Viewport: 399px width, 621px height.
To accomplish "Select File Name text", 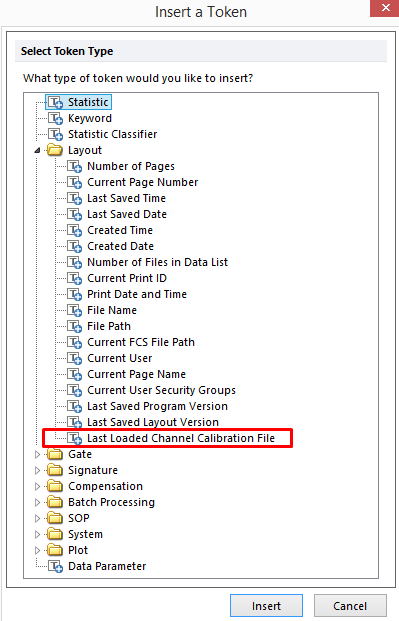I will (112, 310).
